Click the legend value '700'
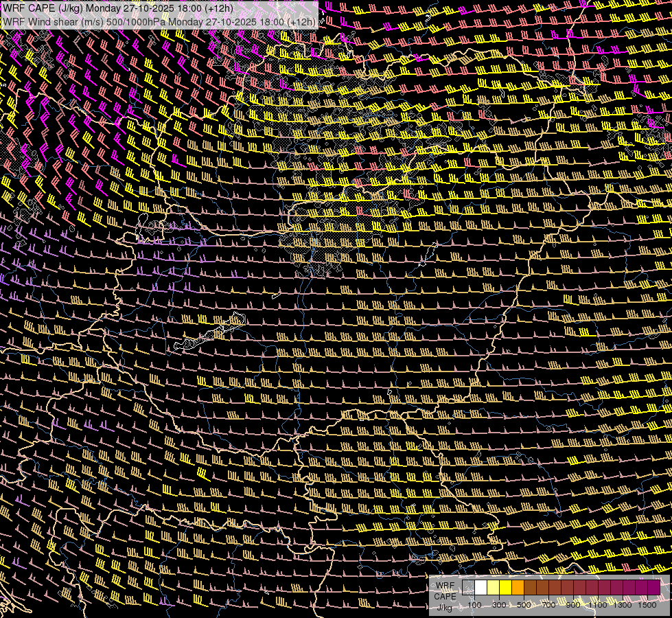The width and height of the screenshot is (672, 618). coord(548,605)
